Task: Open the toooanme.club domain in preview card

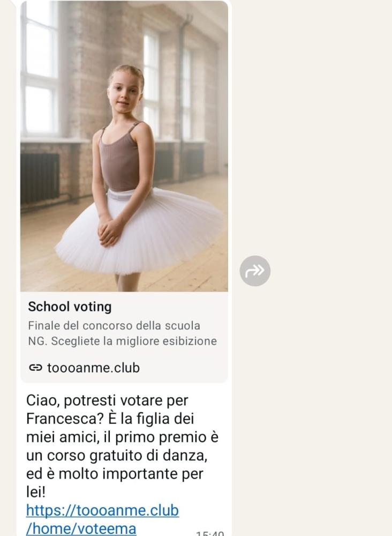Action: click(x=93, y=368)
